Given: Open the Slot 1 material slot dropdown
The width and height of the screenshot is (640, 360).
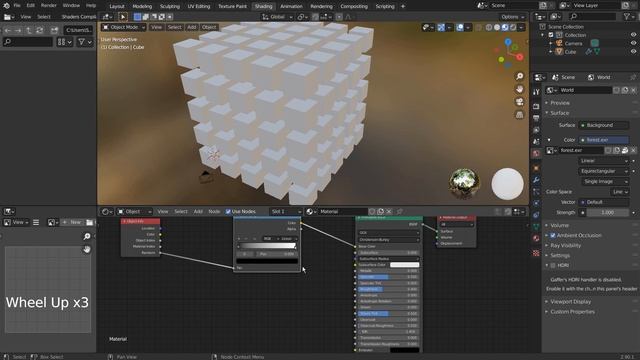Looking at the screenshot, I should pos(285,211).
